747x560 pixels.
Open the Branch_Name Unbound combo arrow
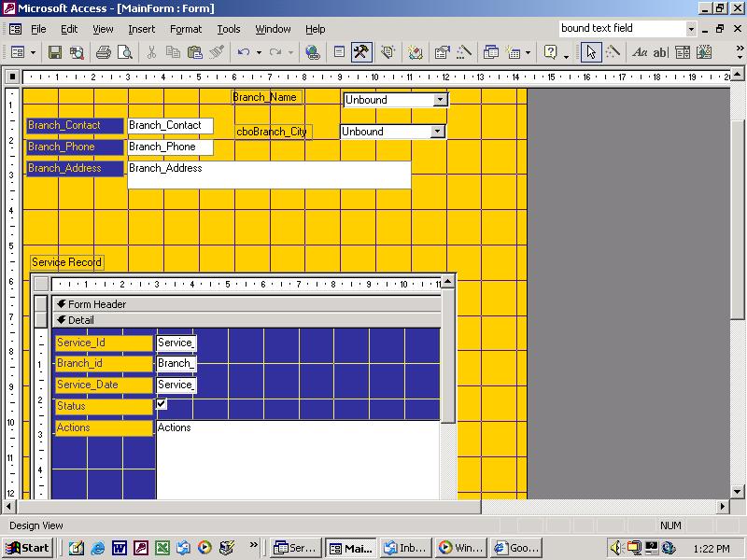[x=440, y=100]
